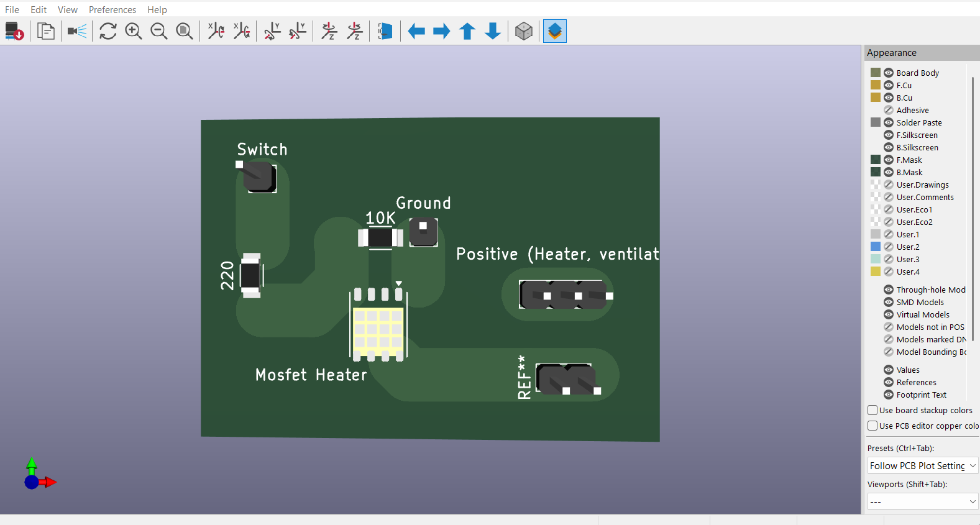This screenshot has height=525, width=980.
Task: Hide SMD Models
Action: [889, 302]
